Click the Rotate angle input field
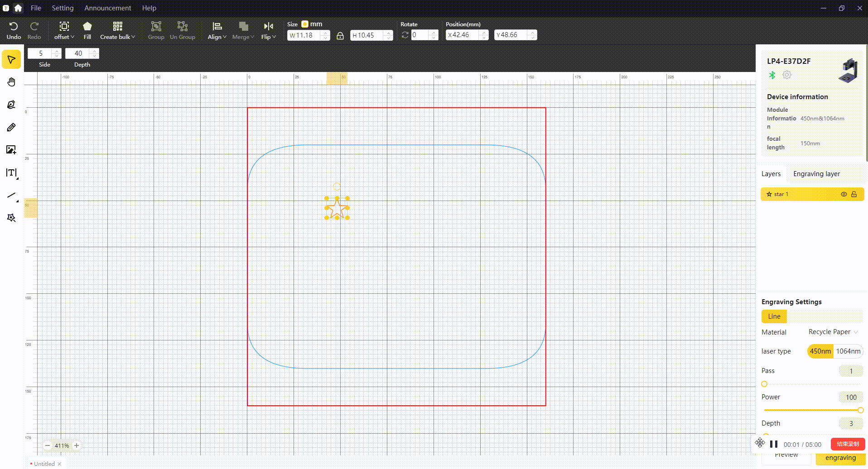The width and height of the screenshot is (868, 469). pyautogui.click(x=424, y=35)
